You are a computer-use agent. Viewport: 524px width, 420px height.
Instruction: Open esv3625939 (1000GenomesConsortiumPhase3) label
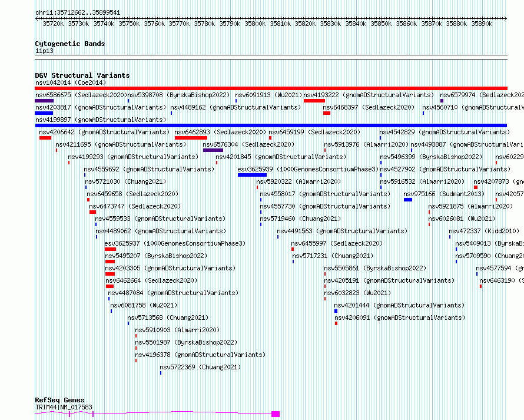[308, 169]
